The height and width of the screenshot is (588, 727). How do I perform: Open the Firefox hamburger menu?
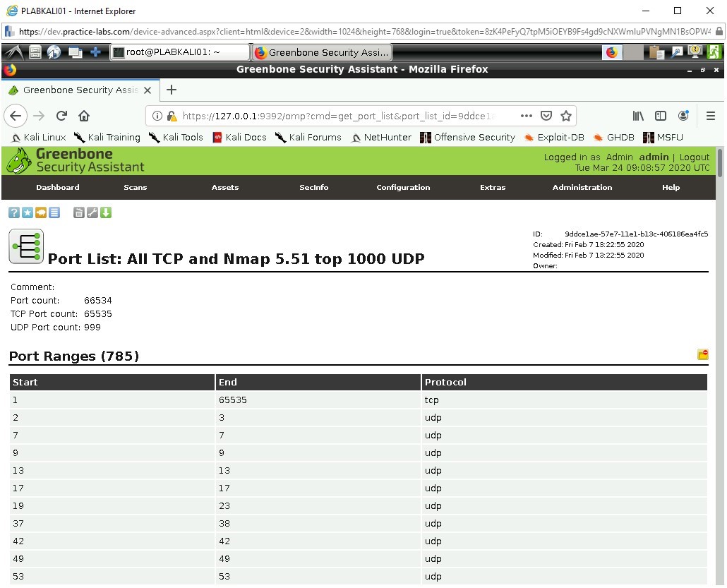[x=711, y=116]
